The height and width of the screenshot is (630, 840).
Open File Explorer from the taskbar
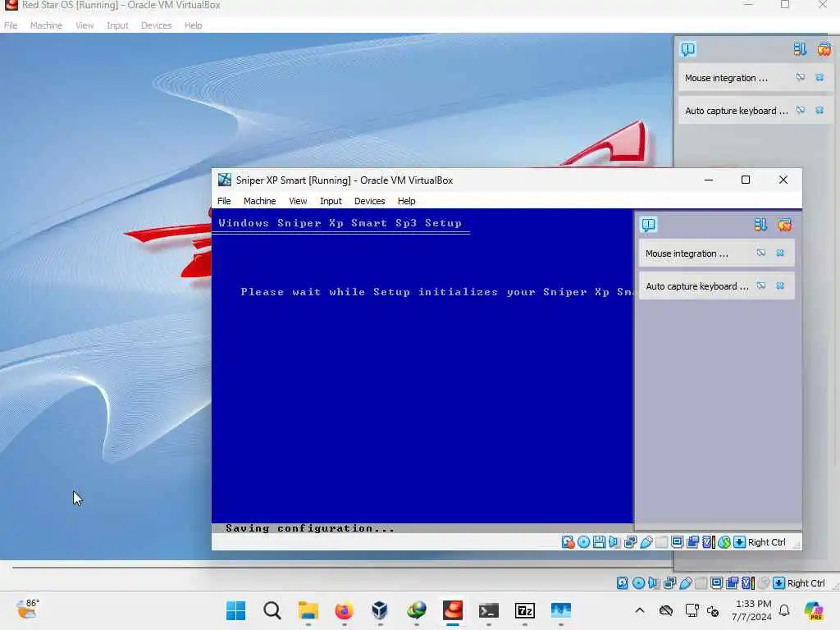pos(308,610)
